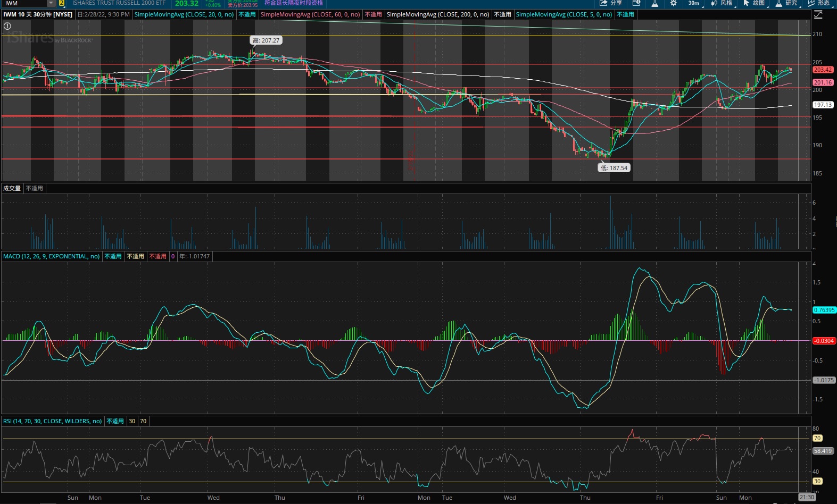Open the 风格 style menu
This screenshot has height=504, width=837.
[x=722, y=3]
